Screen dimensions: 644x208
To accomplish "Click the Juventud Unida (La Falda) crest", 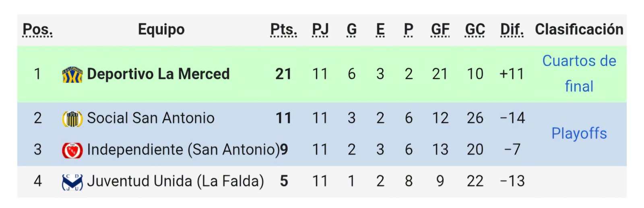I will click(72, 182).
